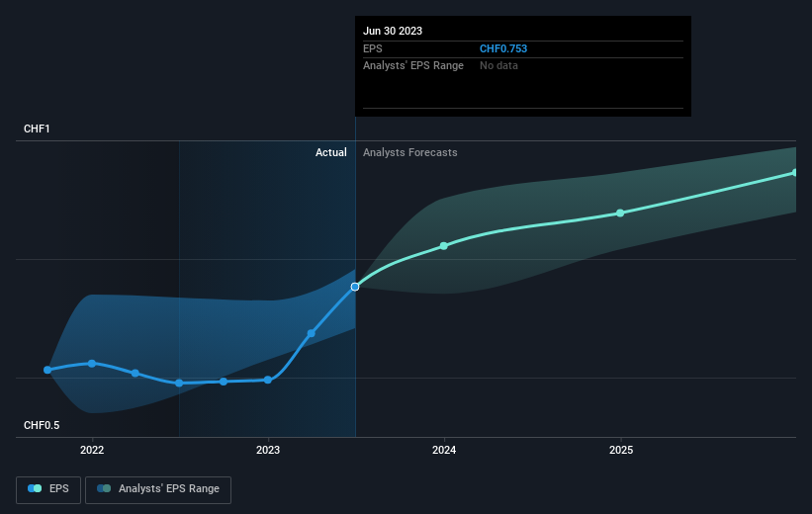The width and height of the screenshot is (812, 514).
Task: Click the Analysts Forecasts label
Action: coord(410,152)
